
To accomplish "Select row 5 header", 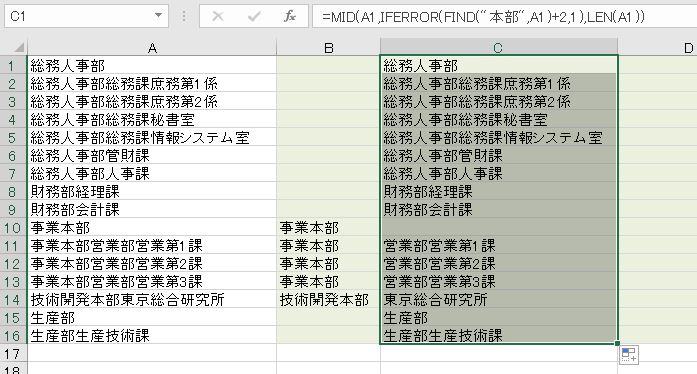I will (x=13, y=138).
